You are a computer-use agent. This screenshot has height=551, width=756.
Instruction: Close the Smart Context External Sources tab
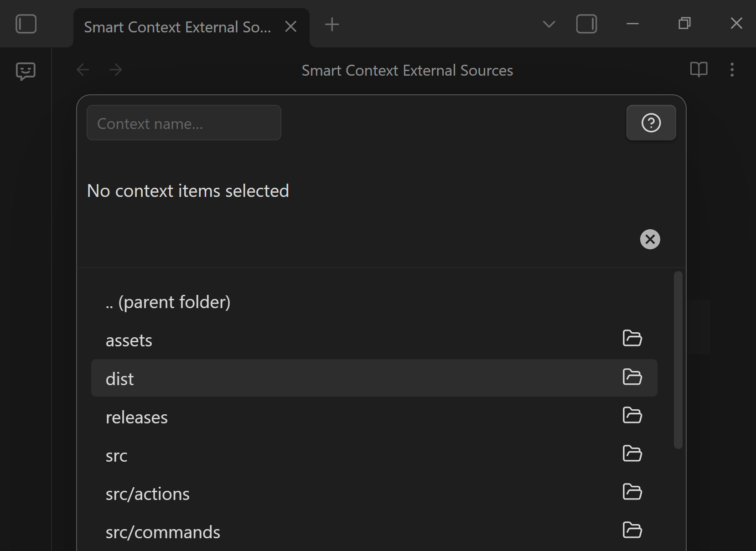[x=291, y=27]
